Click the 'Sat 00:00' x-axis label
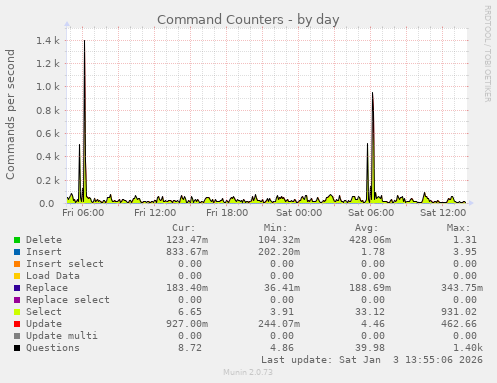This screenshot has width=497, height=383. [x=299, y=213]
